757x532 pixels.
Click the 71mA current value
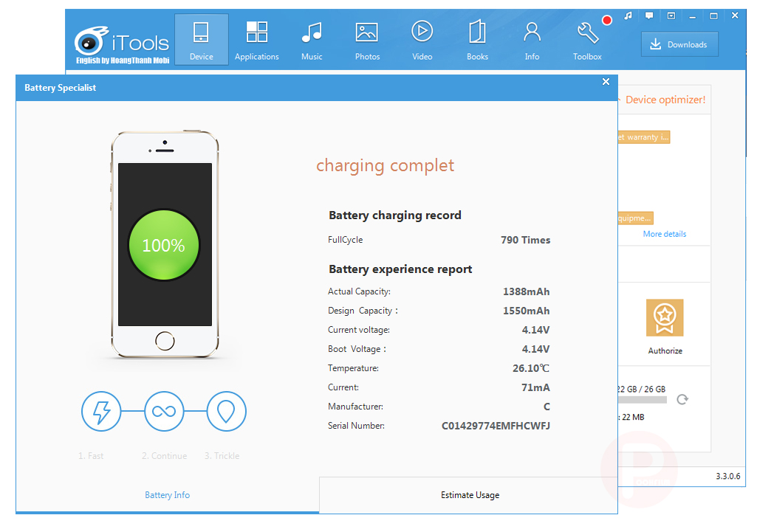535,387
